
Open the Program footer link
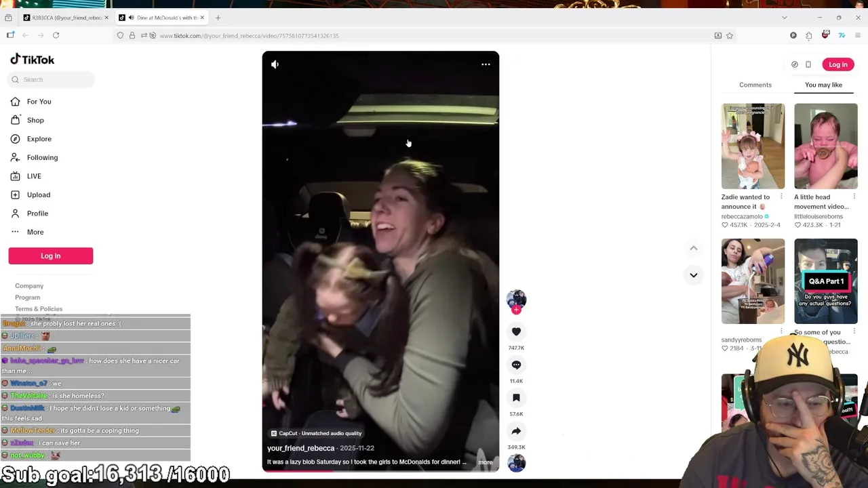point(27,298)
